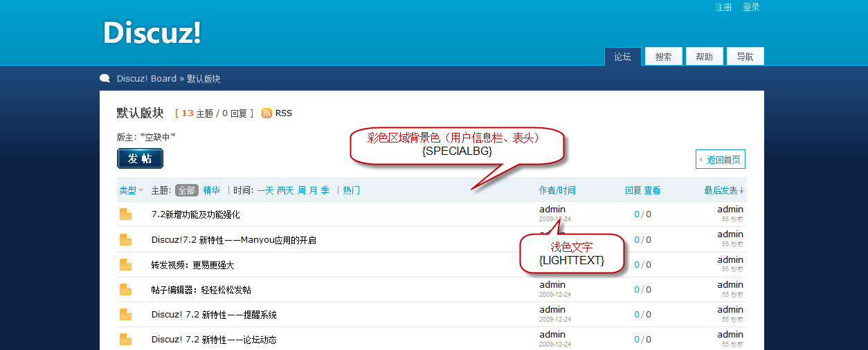Expand the 类型 dropdown filter
The height and width of the screenshot is (350, 868).
(x=132, y=190)
